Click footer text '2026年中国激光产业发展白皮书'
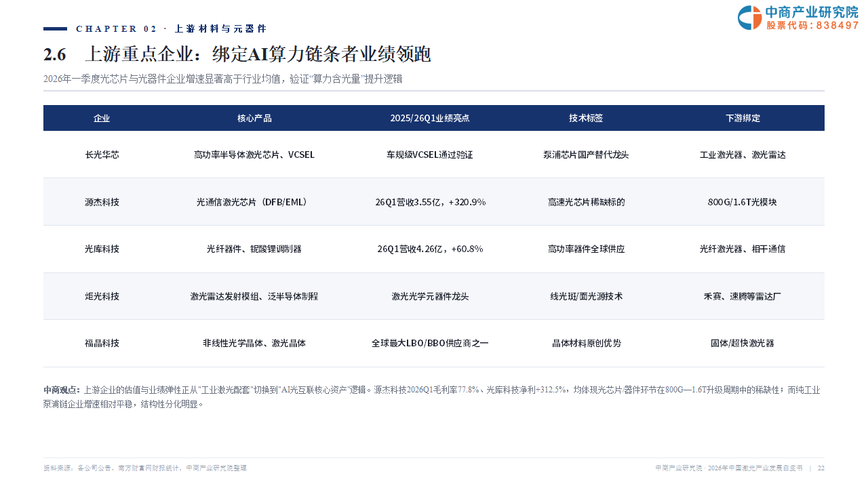Viewport: 868px width, 488px height. coord(755,468)
